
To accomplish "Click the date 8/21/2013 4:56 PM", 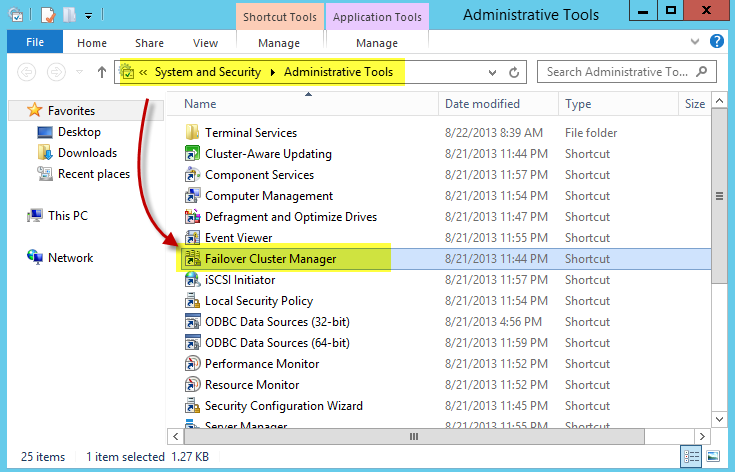I will (x=493, y=322).
